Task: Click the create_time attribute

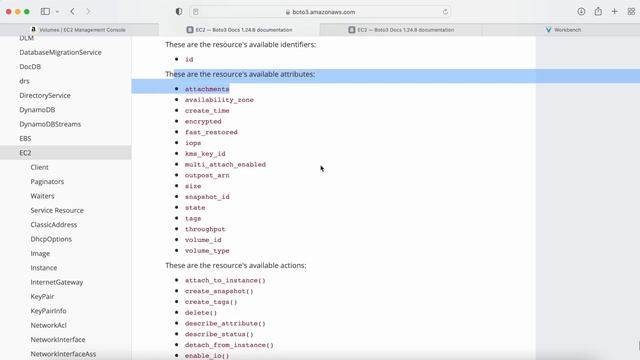Action: [207, 111]
